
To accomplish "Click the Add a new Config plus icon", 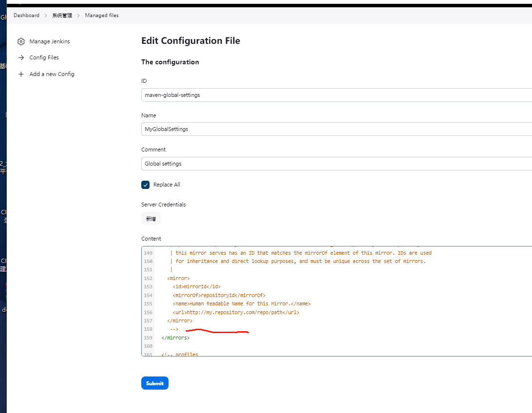I will point(20,74).
